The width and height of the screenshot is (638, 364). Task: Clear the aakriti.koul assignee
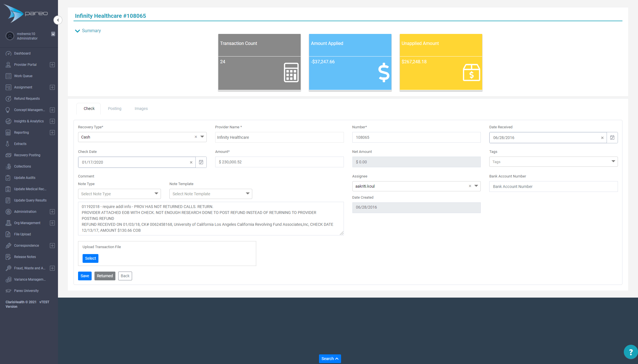tap(470, 186)
